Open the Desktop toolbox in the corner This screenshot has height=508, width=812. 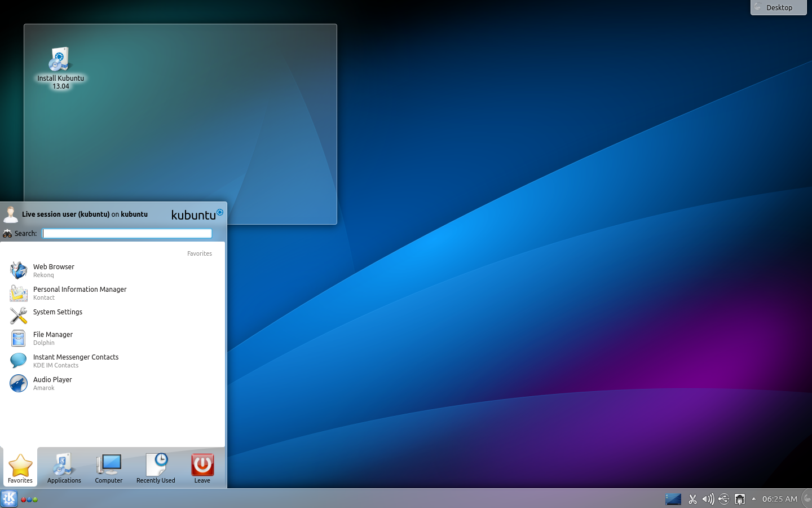coord(778,7)
